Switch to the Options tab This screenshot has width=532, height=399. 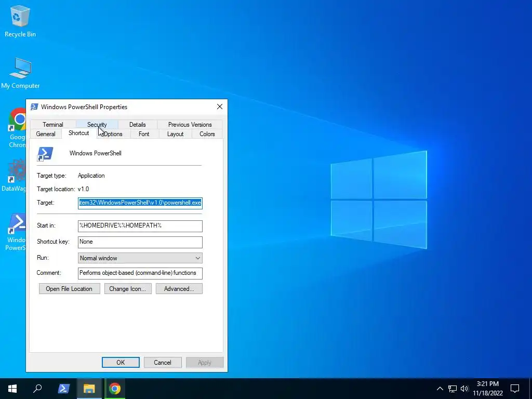[x=113, y=134]
